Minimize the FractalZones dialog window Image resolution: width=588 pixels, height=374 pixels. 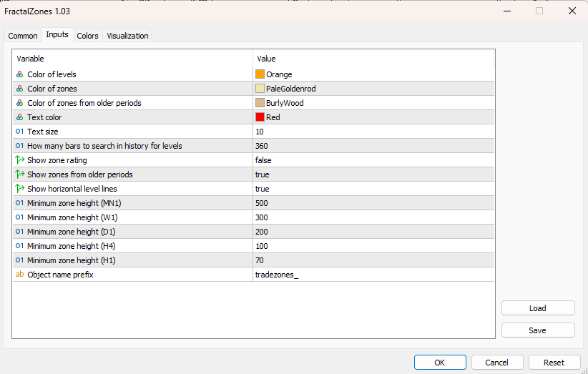tap(507, 11)
